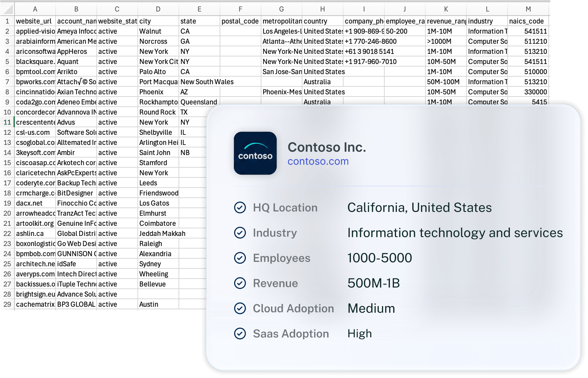The width and height of the screenshot is (588, 378).
Task: Select cell 'Jeddah Makkah' in city column
Action: 162,234
